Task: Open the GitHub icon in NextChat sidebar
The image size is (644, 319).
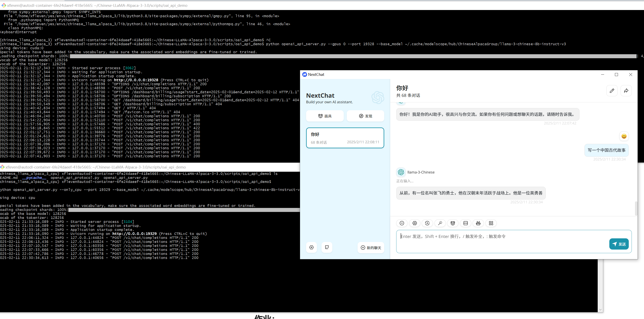Action: [x=327, y=247]
